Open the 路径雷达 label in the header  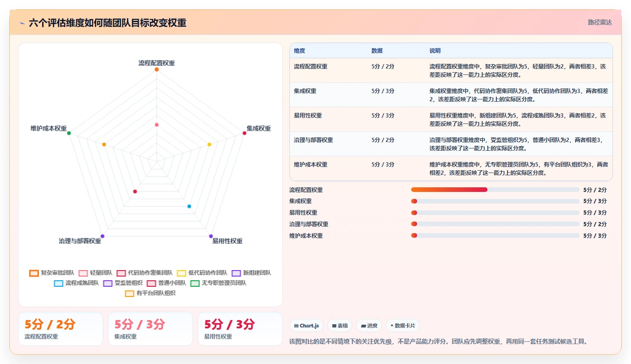pos(600,22)
